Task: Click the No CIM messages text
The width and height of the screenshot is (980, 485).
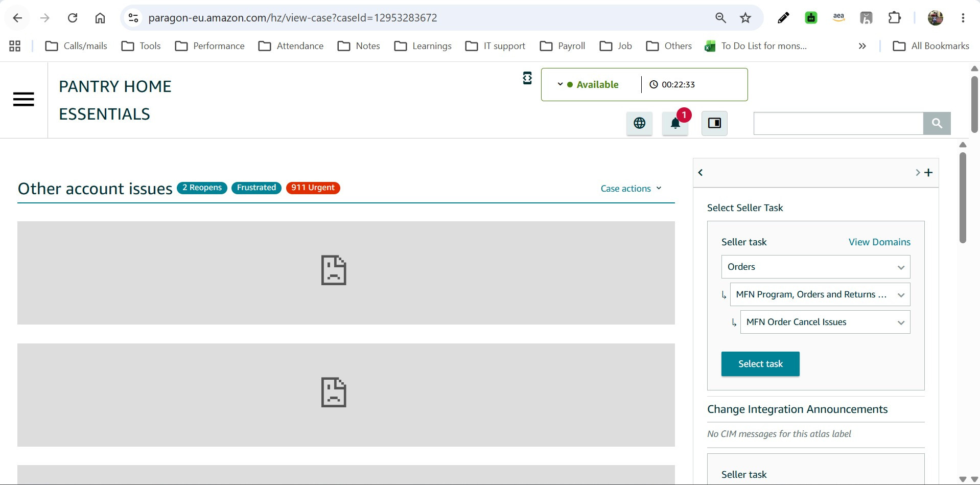Action: click(x=779, y=434)
